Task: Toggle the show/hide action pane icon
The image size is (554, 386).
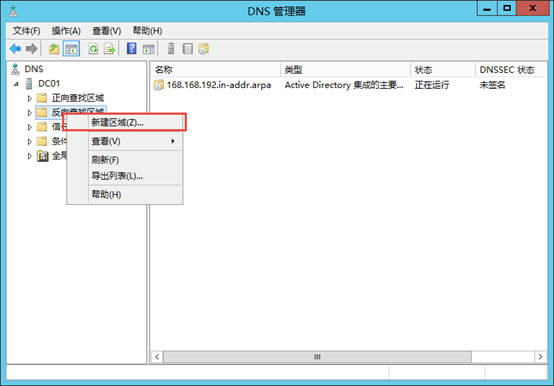Action: [149, 49]
